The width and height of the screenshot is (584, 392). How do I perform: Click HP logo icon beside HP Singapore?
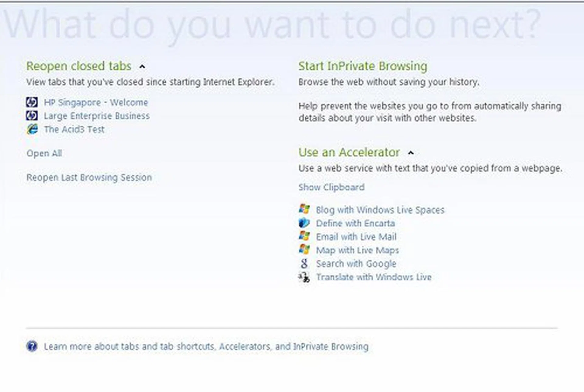32,102
